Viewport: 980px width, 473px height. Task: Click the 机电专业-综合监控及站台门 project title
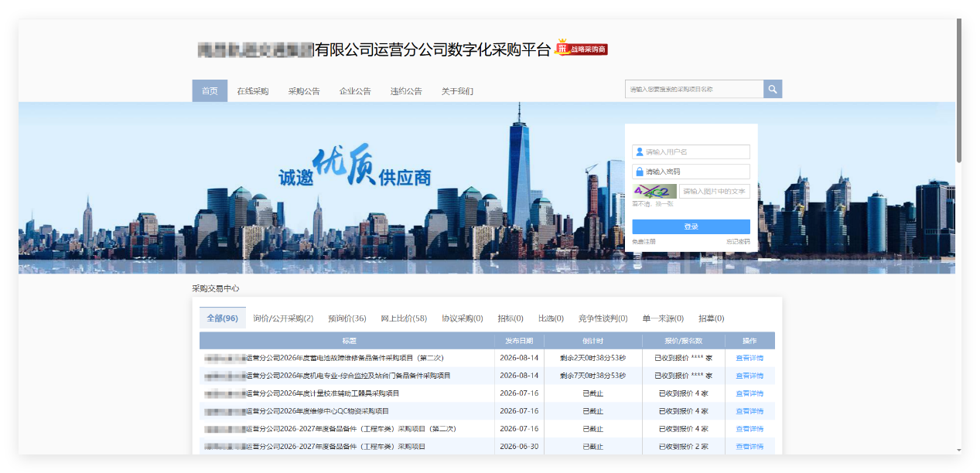328,376
